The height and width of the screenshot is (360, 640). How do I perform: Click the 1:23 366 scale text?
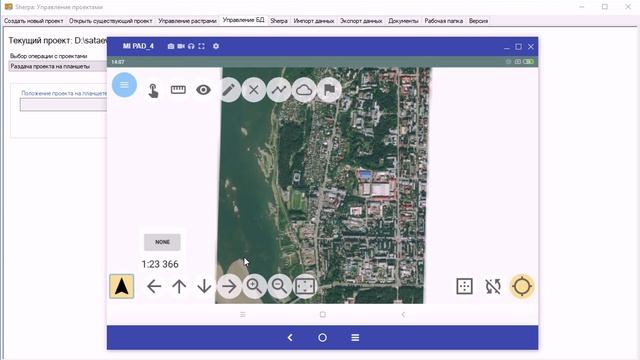point(160,264)
